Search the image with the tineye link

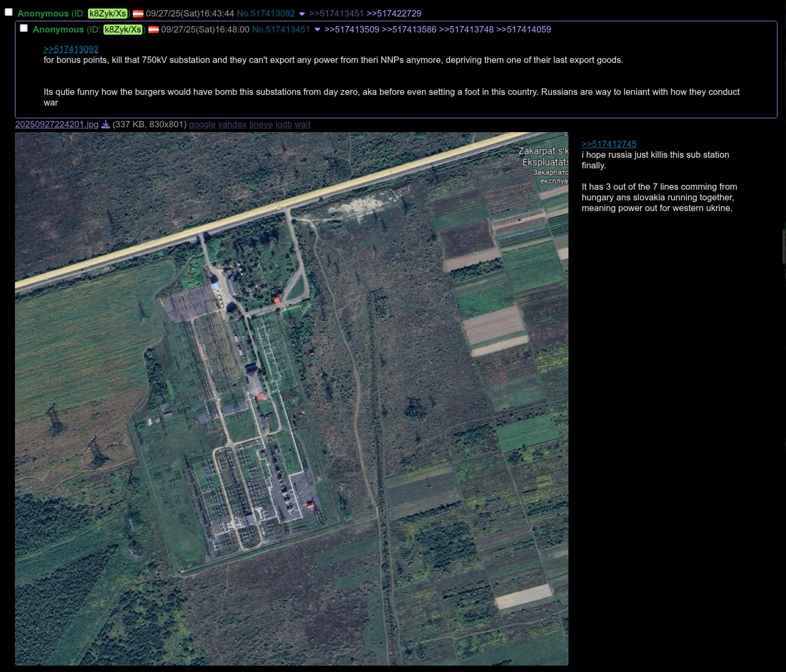[x=261, y=124]
